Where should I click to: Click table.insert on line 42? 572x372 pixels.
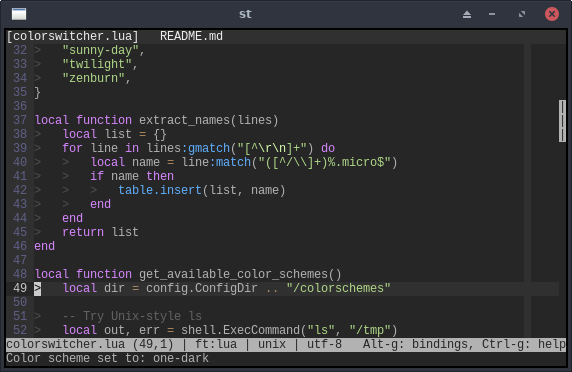pos(160,190)
